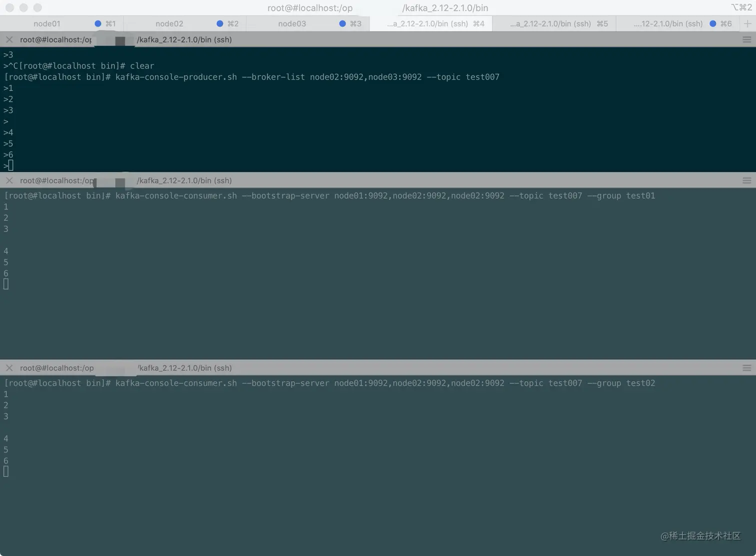
Task: Open the test01 consumer pane menu
Action: [x=747, y=180]
